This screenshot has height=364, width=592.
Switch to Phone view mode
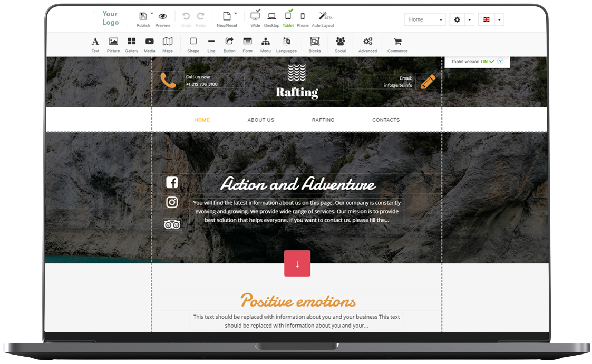[x=302, y=19]
